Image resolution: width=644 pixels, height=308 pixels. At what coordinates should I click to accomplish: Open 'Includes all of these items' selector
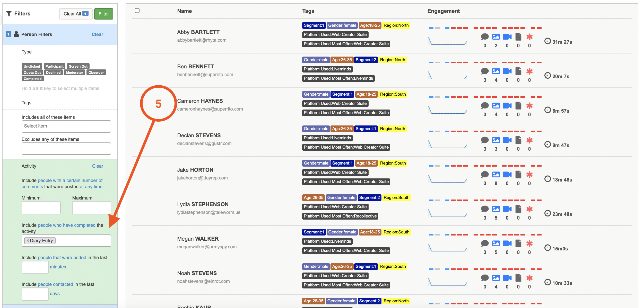point(66,126)
